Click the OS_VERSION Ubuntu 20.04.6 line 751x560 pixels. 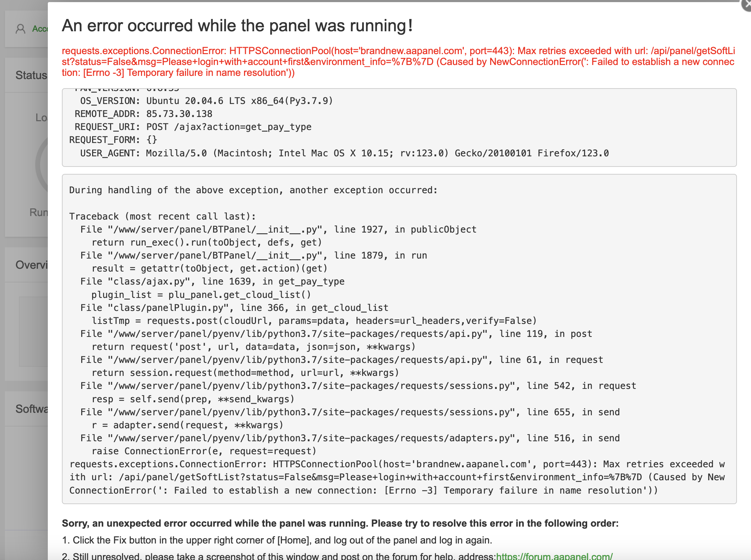pyautogui.click(x=206, y=101)
